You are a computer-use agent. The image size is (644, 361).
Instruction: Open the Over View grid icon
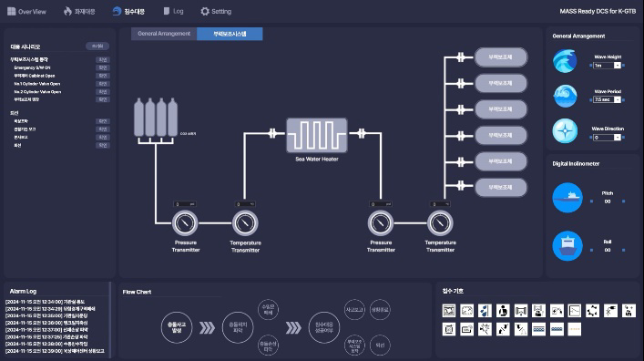pyautogui.click(x=12, y=12)
